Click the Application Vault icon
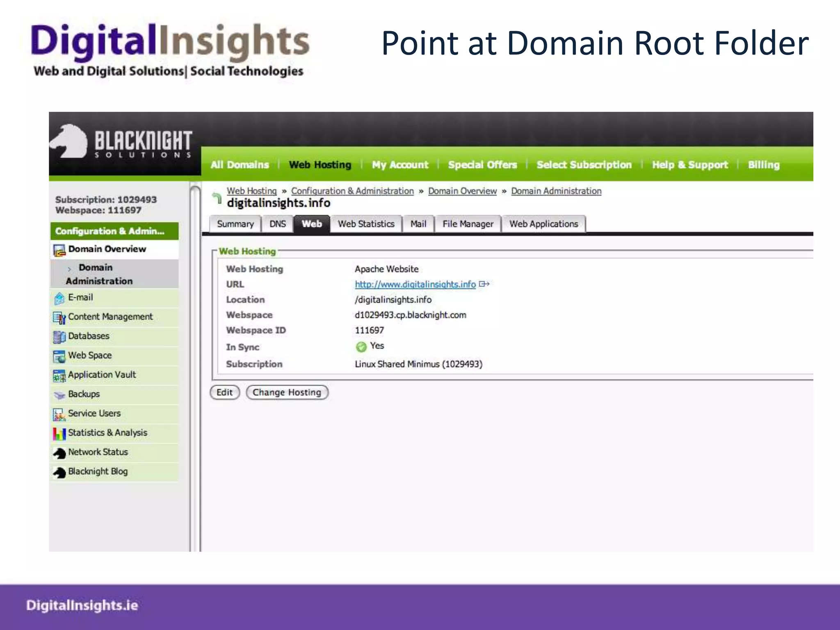 coord(59,375)
